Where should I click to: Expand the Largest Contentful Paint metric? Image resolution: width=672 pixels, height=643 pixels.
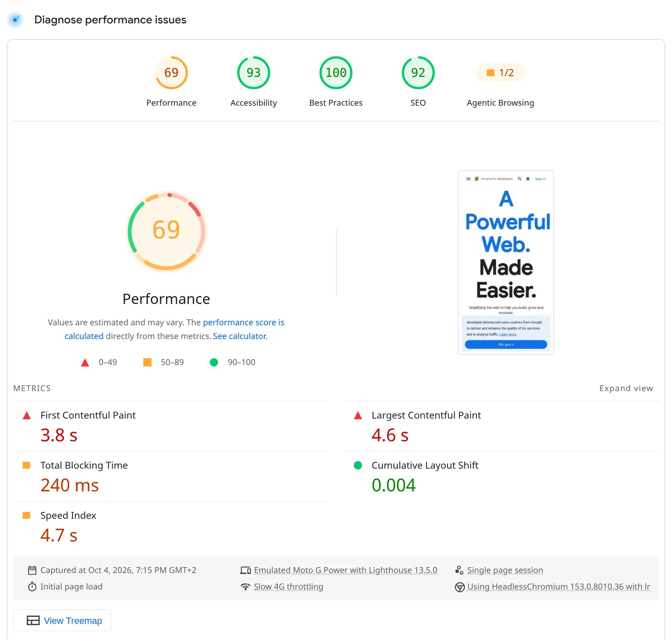502,426
